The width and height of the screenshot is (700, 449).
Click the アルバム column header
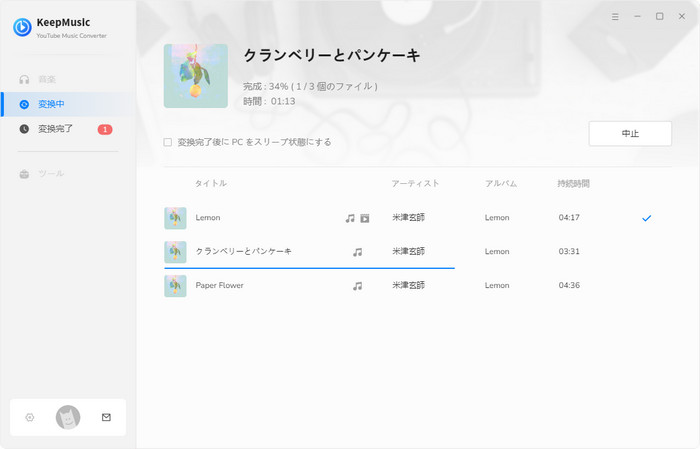(x=501, y=183)
